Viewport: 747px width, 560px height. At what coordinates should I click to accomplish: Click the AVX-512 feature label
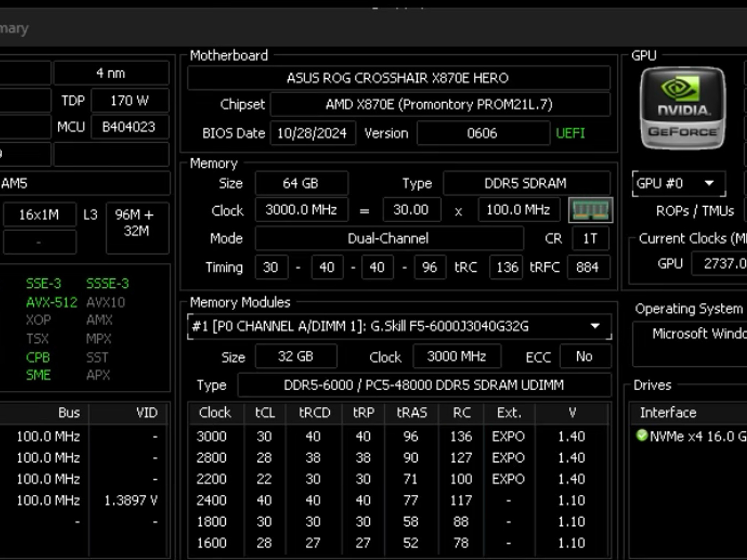tap(51, 302)
